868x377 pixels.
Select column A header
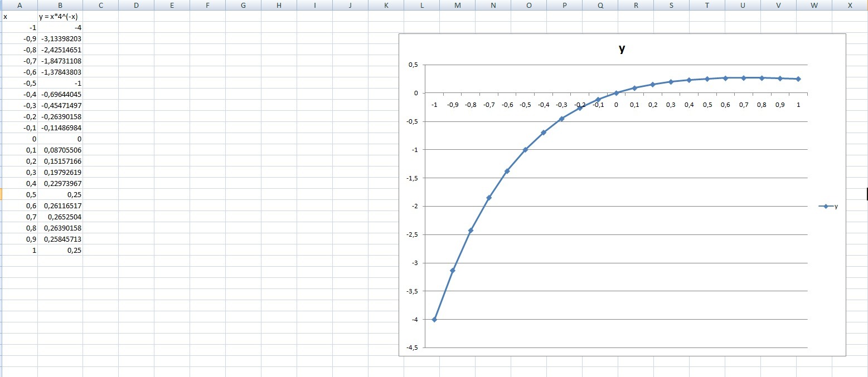20,5
